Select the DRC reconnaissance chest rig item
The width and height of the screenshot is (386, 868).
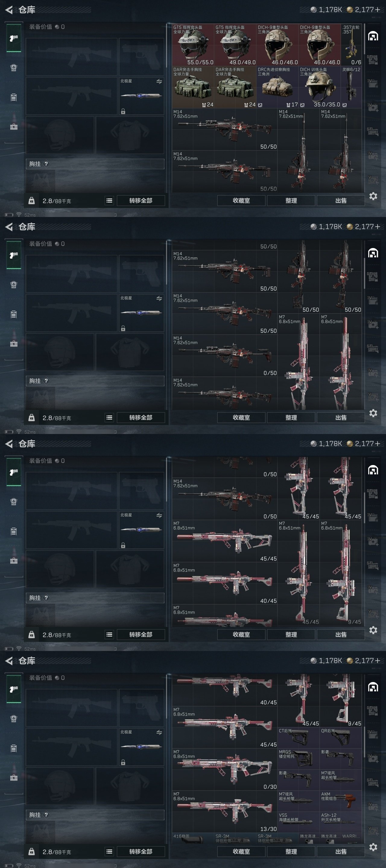(x=277, y=87)
